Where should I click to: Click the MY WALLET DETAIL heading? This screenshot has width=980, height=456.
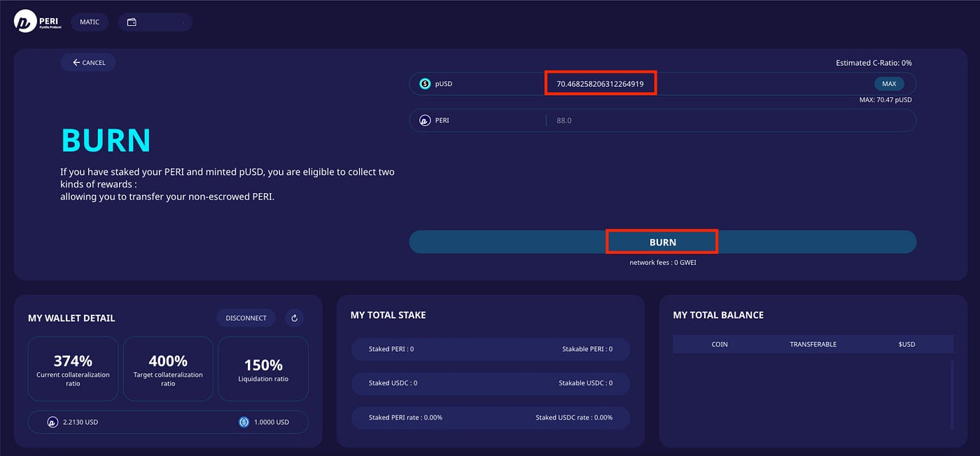tap(71, 318)
